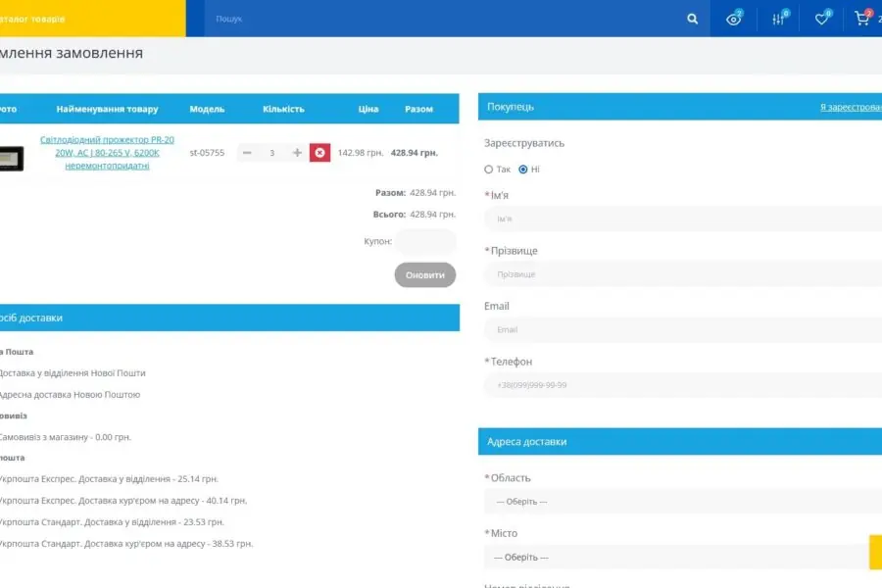Open the 'Каталог товарів' menu
The image size is (882, 588).
34,19
